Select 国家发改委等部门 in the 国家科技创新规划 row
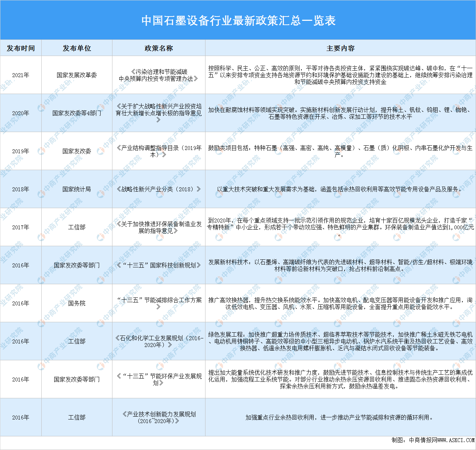 point(77,265)
